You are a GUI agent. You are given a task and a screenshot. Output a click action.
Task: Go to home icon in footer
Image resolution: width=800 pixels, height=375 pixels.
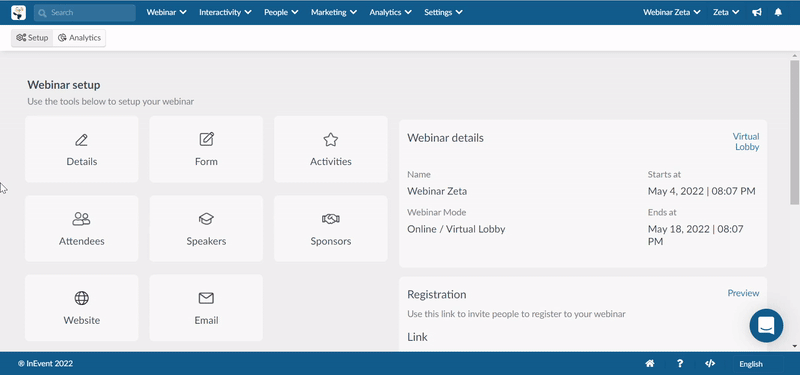click(650, 364)
